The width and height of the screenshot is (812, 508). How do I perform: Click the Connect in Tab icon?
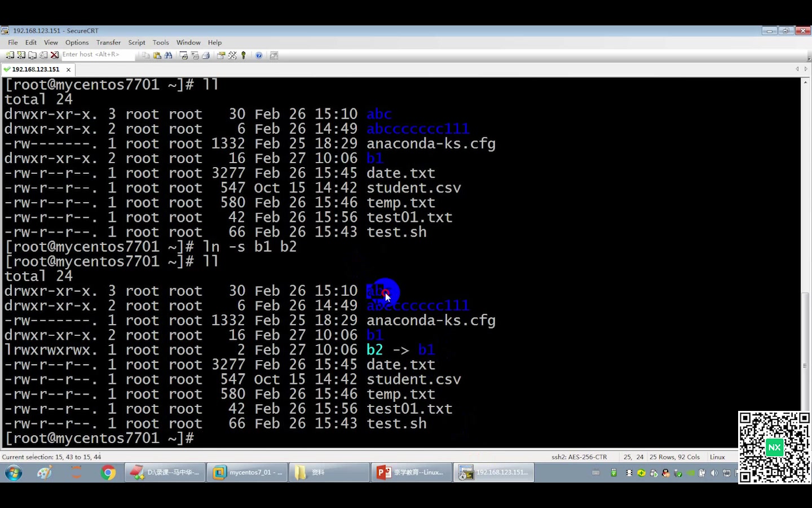[33, 55]
